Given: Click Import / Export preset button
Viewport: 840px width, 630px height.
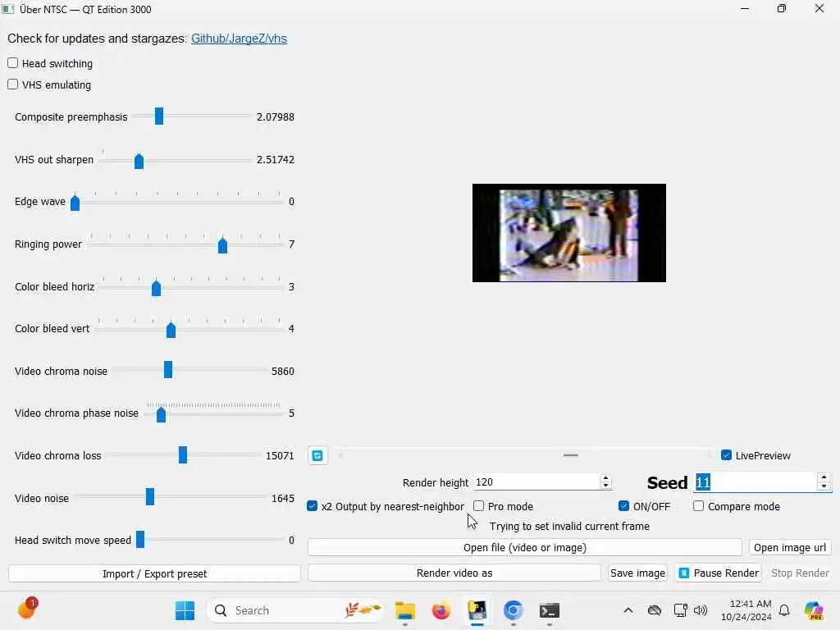Looking at the screenshot, I should pyautogui.click(x=154, y=573).
